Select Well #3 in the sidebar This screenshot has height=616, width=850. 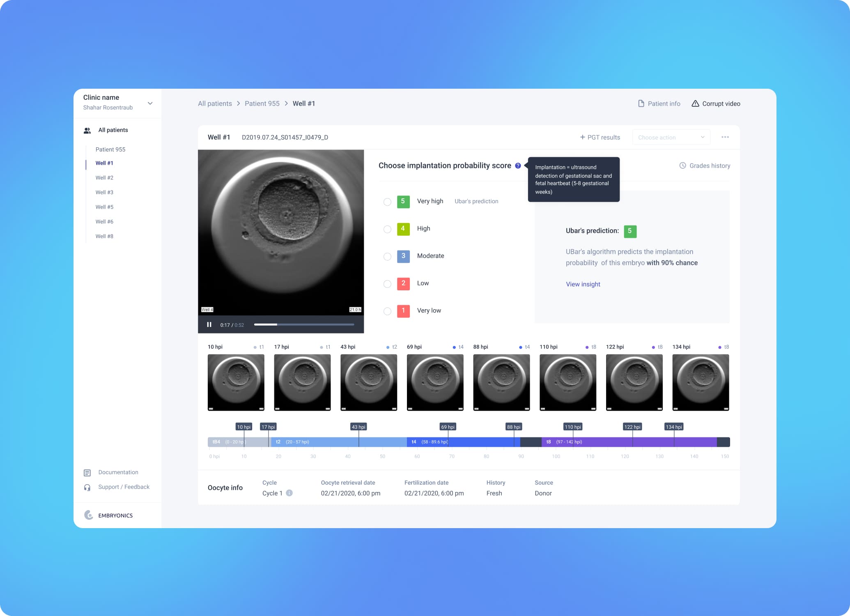click(x=104, y=192)
